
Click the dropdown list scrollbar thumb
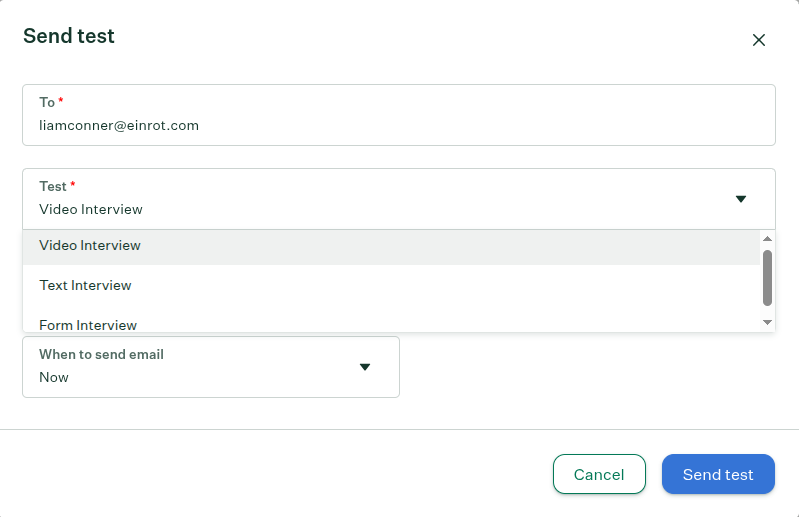click(x=767, y=277)
